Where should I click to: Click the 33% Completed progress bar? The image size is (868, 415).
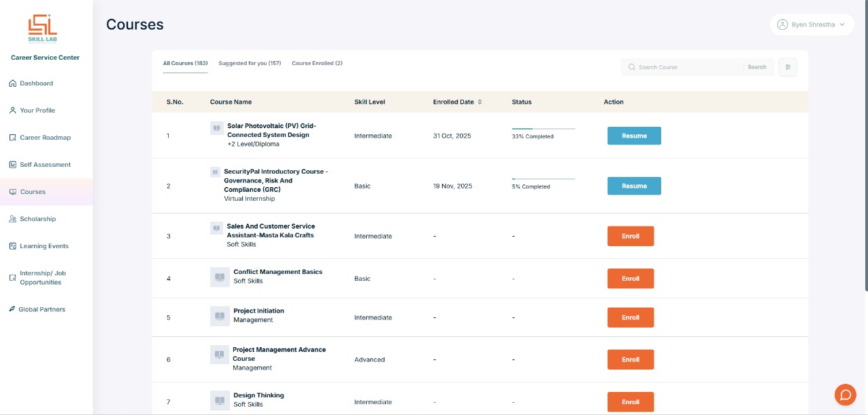(543, 128)
